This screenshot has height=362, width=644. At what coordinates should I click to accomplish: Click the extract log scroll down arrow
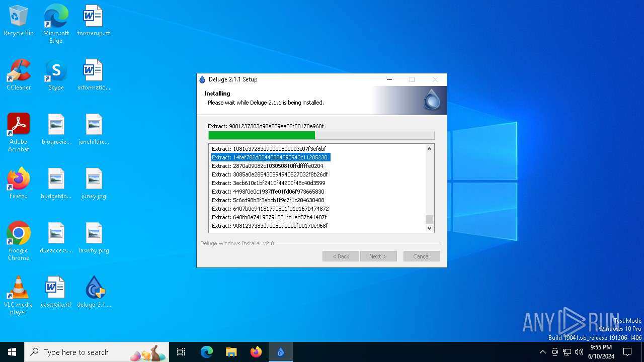(x=429, y=228)
